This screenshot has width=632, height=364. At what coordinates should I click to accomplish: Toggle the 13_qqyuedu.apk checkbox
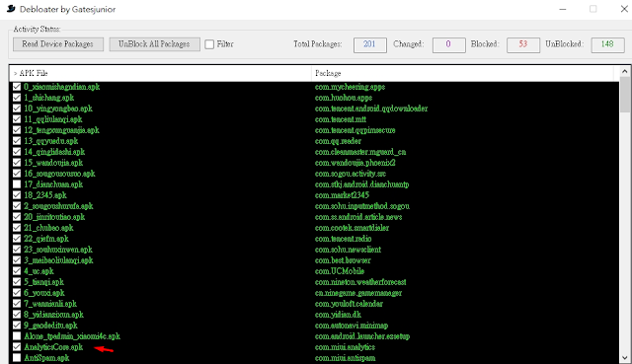(17, 141)
